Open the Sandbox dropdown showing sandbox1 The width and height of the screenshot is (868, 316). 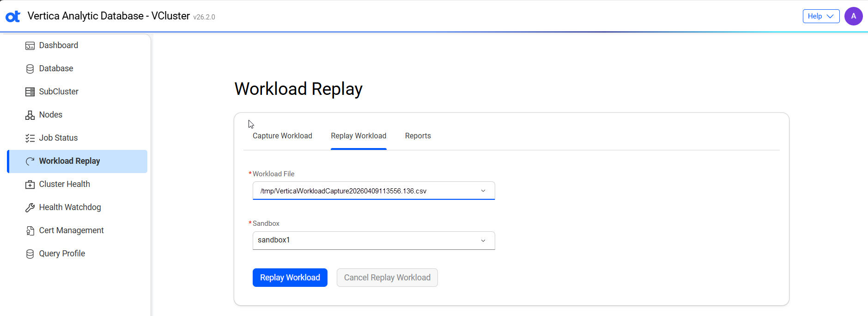(374, 240)
